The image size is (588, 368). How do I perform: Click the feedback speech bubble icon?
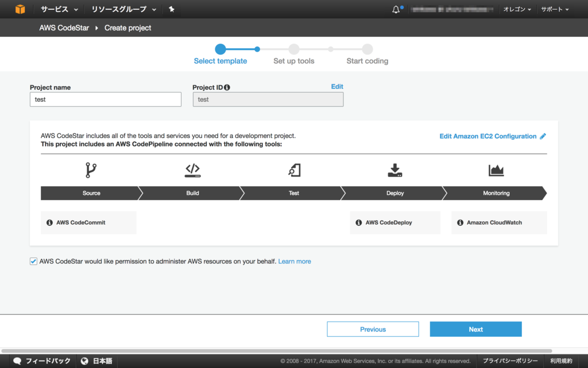click(17, 361)
